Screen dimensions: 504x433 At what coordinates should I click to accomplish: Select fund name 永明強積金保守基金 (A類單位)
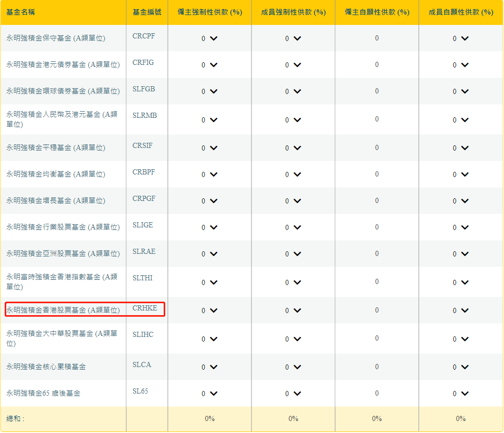(x=56, y=38)
